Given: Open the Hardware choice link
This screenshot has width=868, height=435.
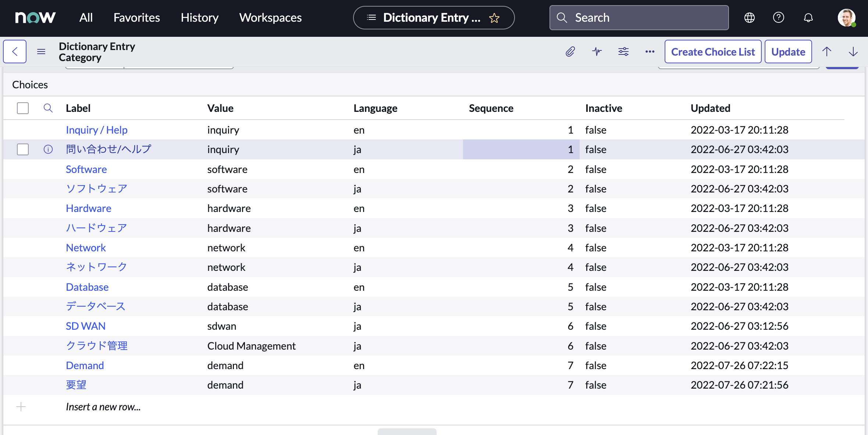Looking at the screenshot, I should click(x=88, y=208).
